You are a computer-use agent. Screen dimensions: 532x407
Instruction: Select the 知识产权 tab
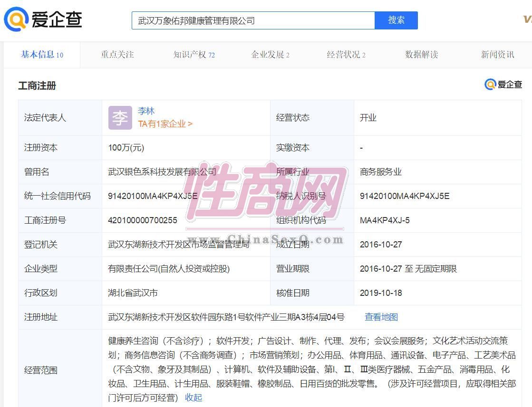pos(194,55)
